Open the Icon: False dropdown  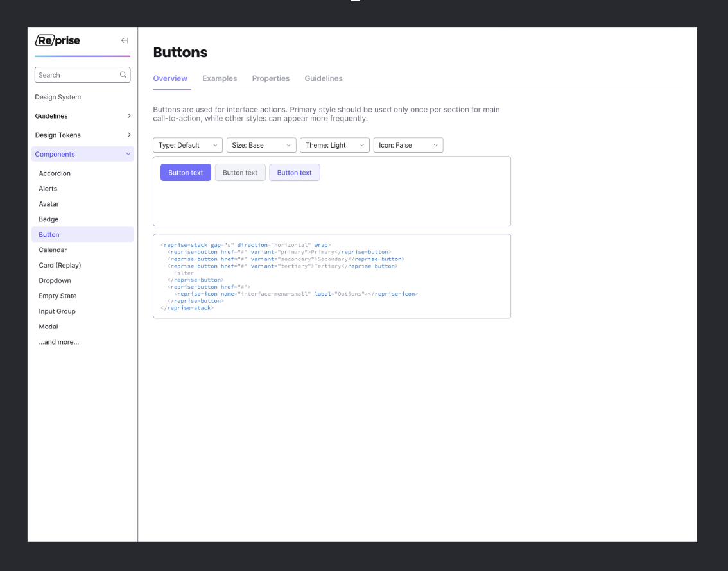(x=408, y=145)
